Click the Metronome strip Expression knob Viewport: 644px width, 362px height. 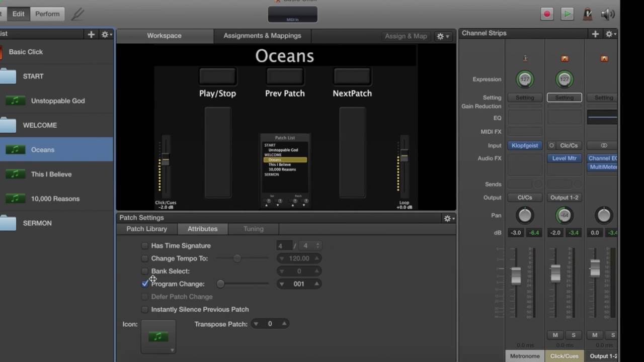(x=525, y=79)
